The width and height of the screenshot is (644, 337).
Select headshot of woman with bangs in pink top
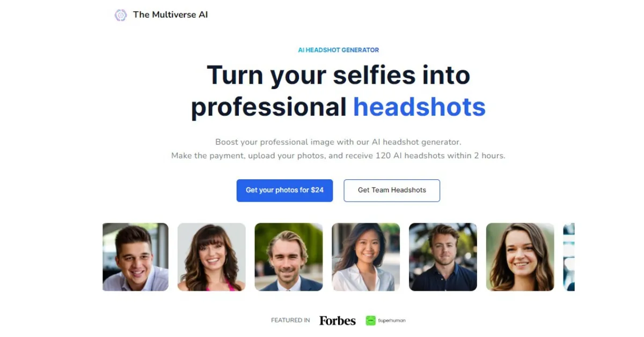click(211, 257)
